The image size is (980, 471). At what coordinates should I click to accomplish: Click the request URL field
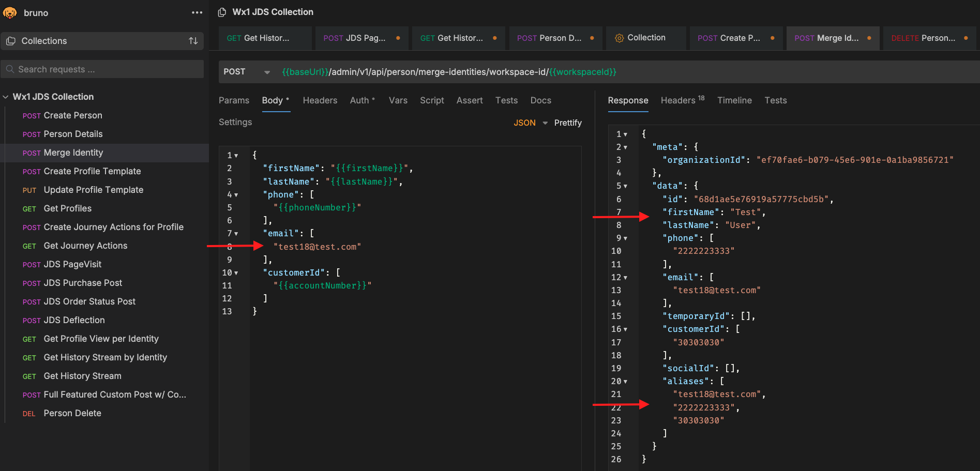click(x=628, y=72)
